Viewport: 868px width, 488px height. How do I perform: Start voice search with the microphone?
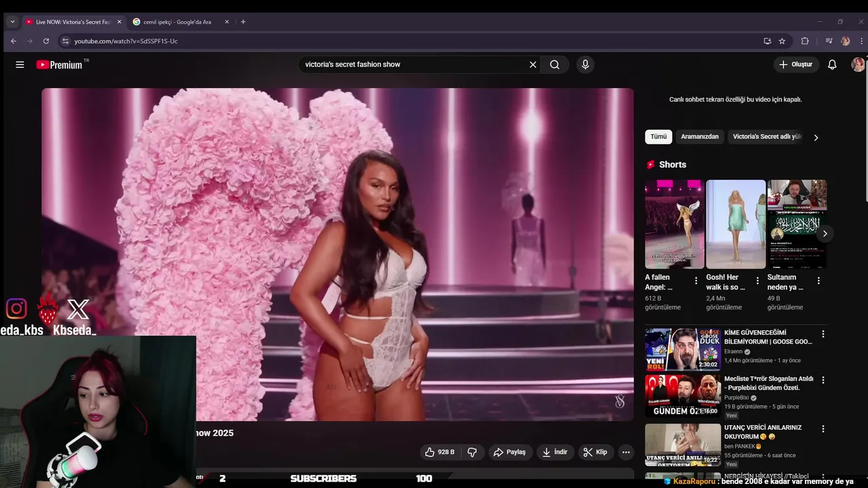pyautogui.click(x=585, y=64)
